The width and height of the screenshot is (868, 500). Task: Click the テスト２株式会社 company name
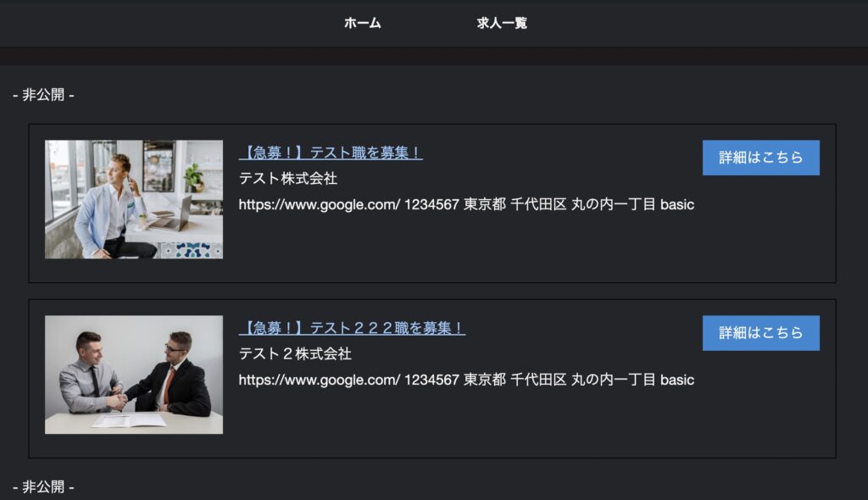(x=295, y=354)
